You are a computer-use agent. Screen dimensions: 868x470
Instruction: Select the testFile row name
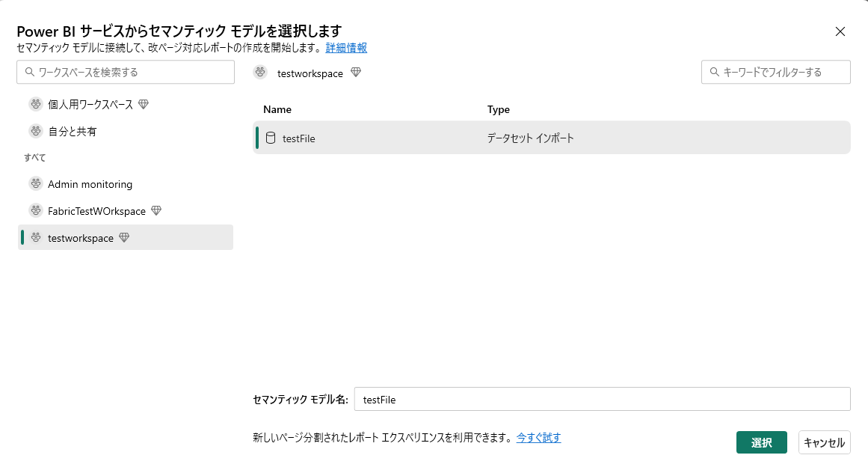pyautogui.click(x=299, y=138)
